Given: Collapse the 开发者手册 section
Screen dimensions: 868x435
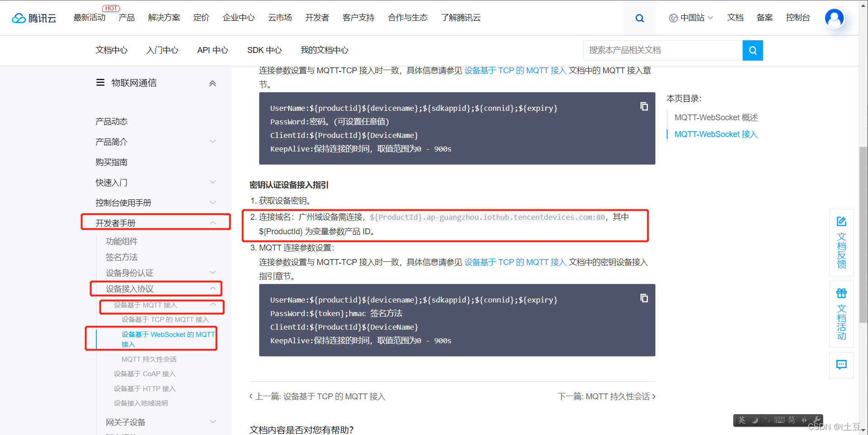Looking at the screenshot, I should [213, 223].
